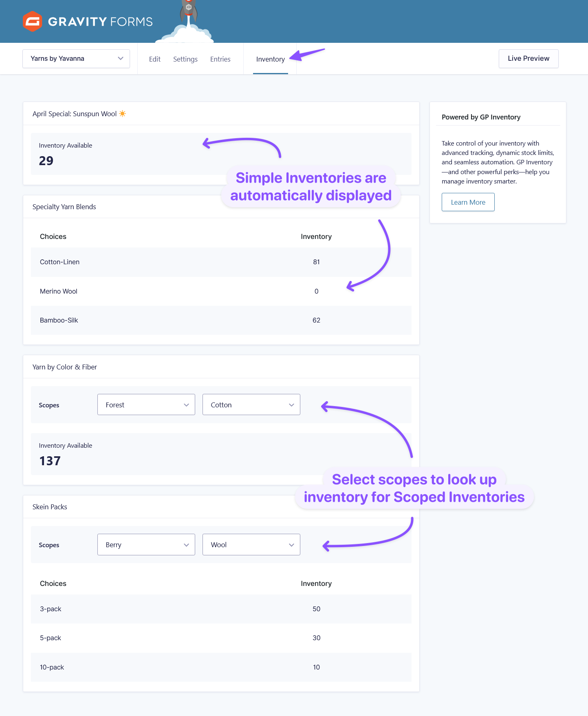Click the sun icon beside Sunspun Wool

click(122, 114)
